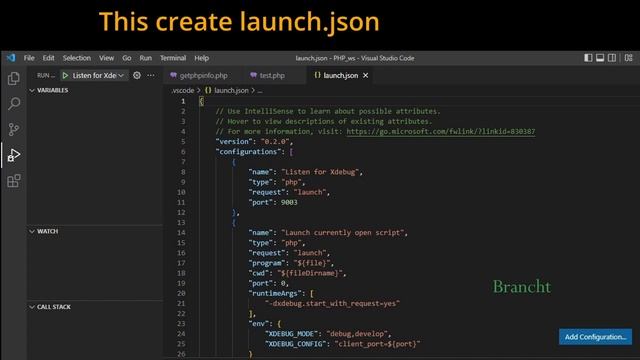The height and width of the screenshot is (360, 640).
Task: Click the "configurations" key on line 6
Action: point(249,152)
